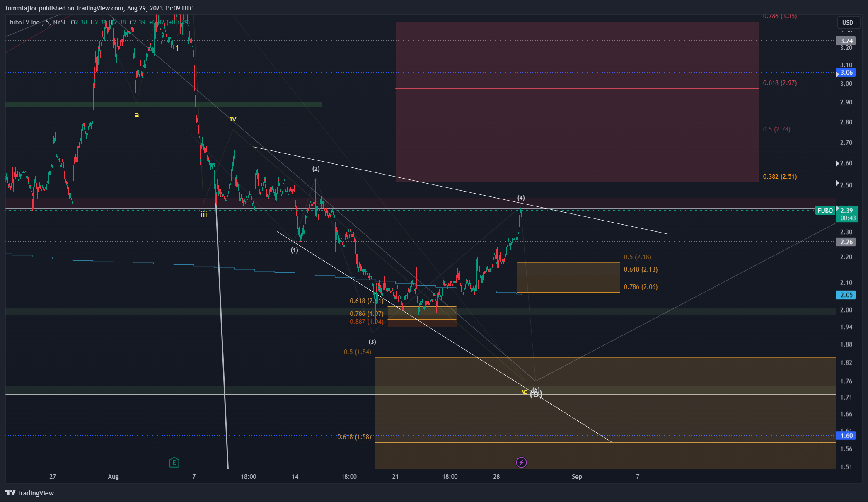This screenshot has height=502, width=868.
Task: Click the 27 date on time axis
Action: (53, 477)
